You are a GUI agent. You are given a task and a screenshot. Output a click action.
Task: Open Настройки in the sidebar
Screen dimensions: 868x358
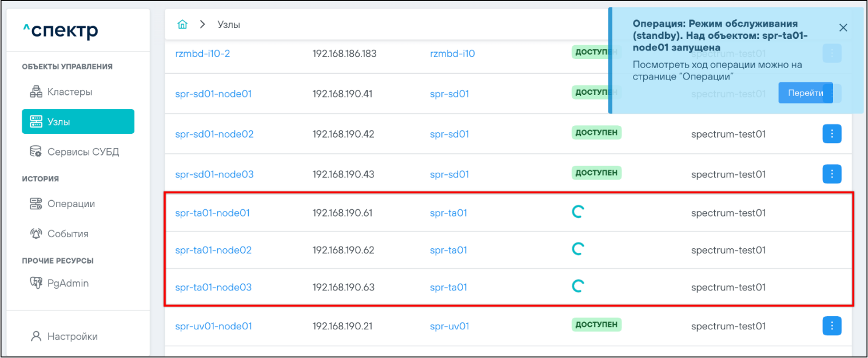(x=72, y=336)
